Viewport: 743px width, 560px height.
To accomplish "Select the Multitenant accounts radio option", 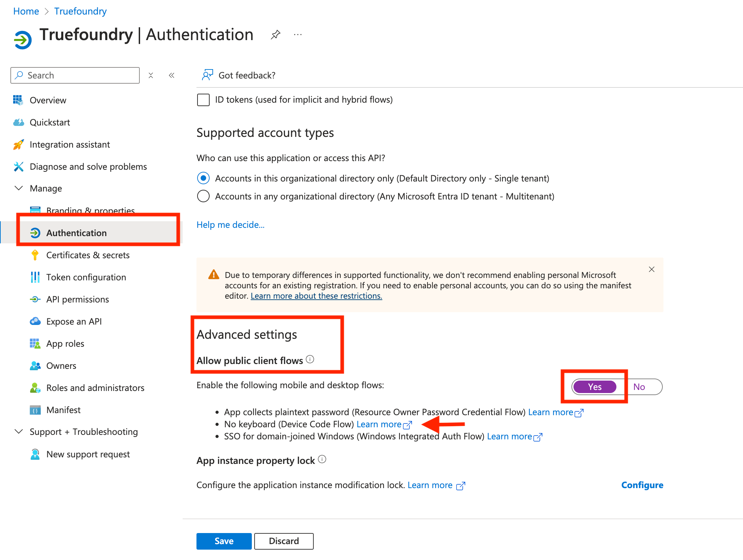I will pyautogui.click(x=203, y=196).
